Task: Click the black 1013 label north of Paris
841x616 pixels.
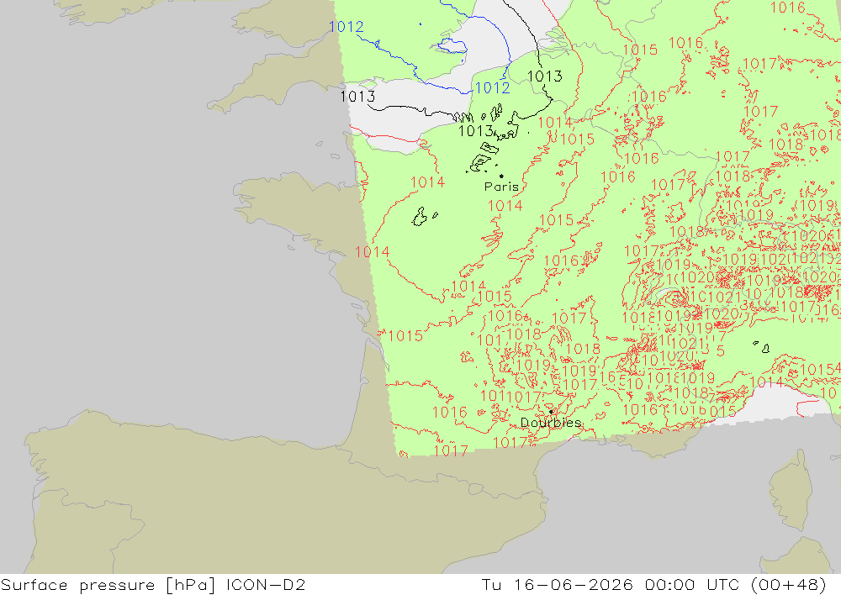Action: 476,131
